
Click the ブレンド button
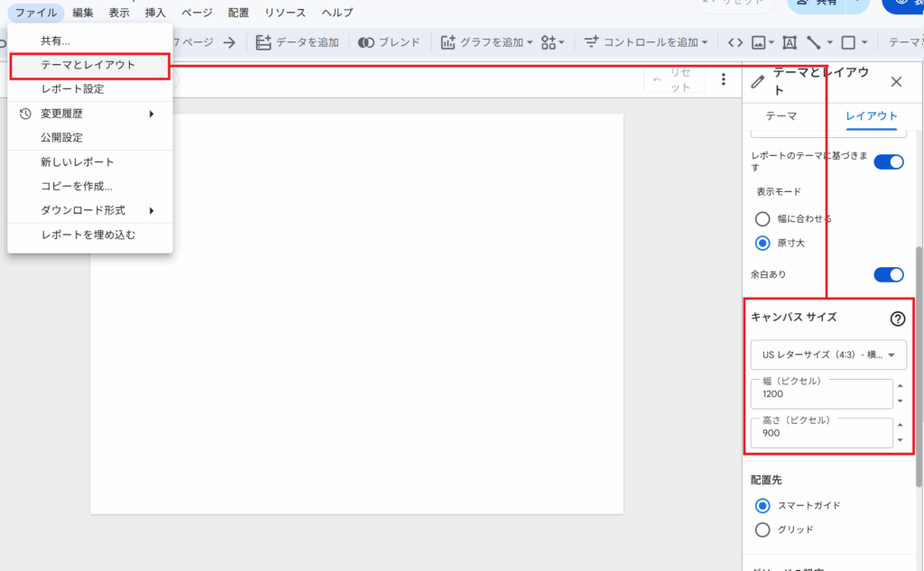[x=389, y=42]
